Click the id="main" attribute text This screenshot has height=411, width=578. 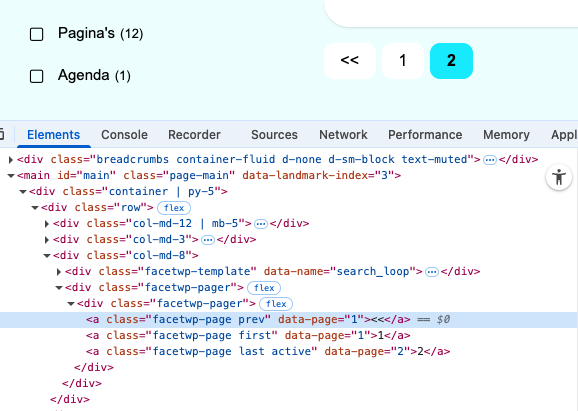[x=86, y=175]
